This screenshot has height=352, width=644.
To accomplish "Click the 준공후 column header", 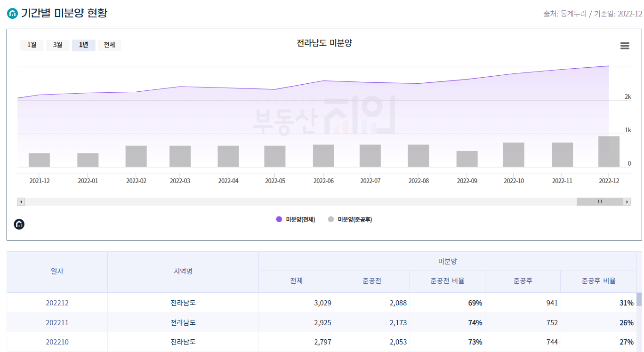I will click(523, 281).
